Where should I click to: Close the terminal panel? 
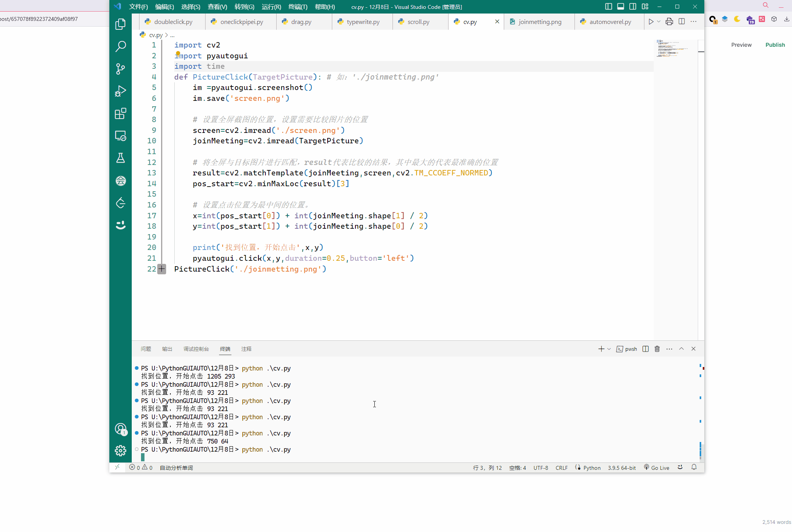click(x=693, y=349)
